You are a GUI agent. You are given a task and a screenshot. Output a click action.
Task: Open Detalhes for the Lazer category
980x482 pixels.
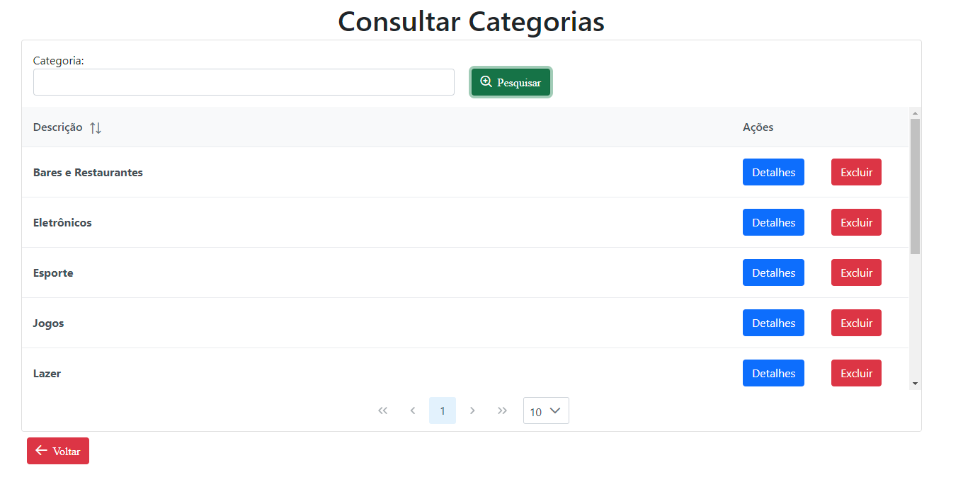(773, 373)
